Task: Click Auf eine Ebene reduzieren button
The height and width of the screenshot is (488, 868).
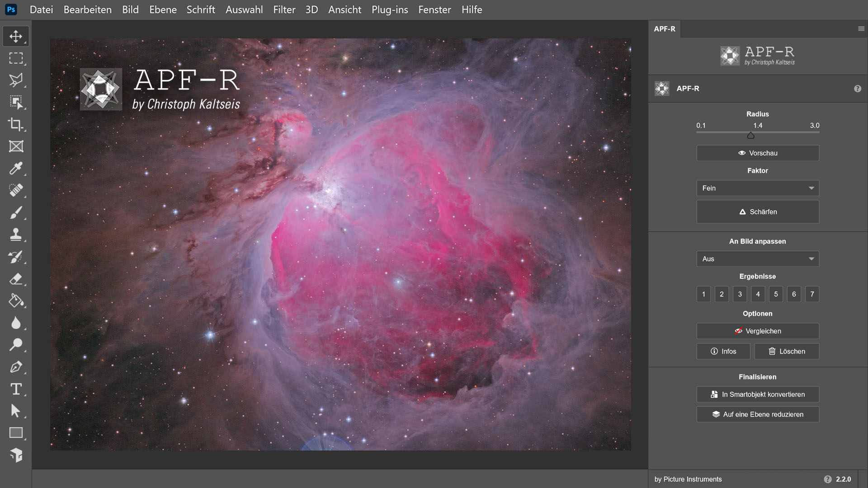Action: click(x=758, y=414)
